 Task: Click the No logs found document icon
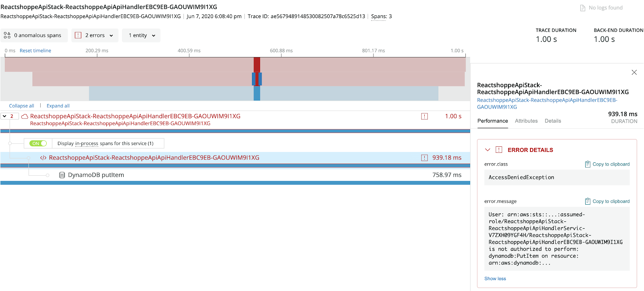coord(582,8)
